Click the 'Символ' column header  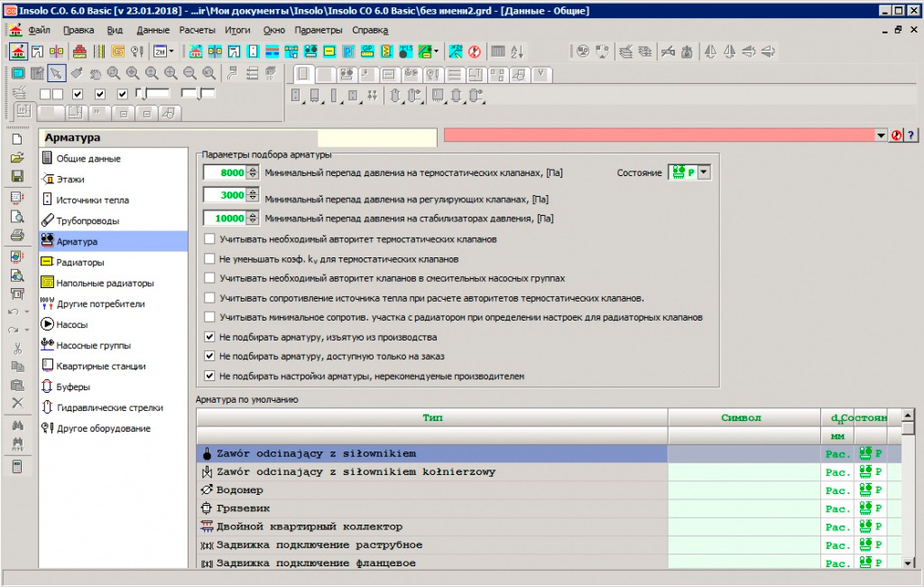tap(744, 418)
